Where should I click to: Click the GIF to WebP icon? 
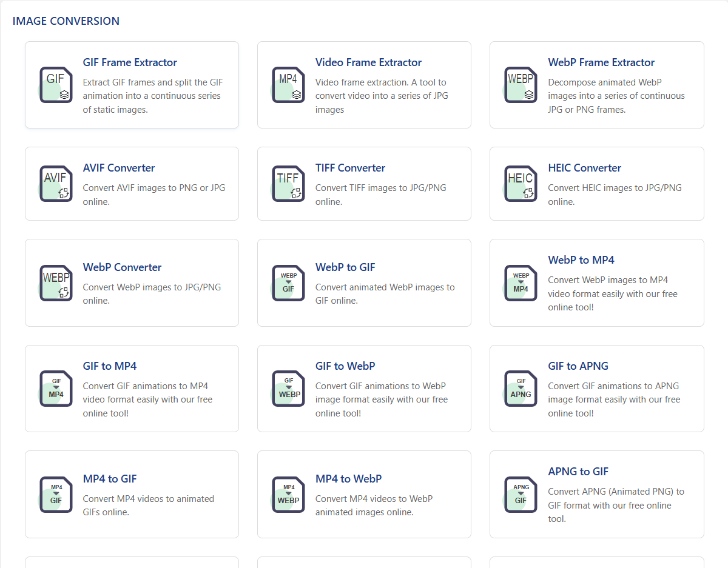[x=289, y=389]
